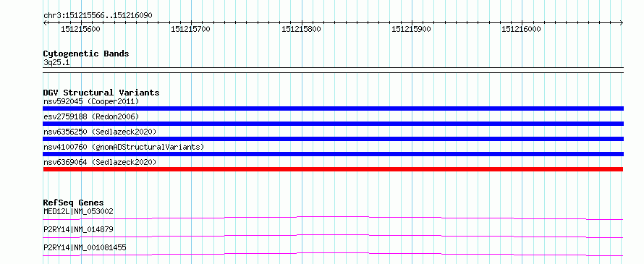Select the 3q25.1 band label
The width and height of the screenshot is (644, 264).
56,63
